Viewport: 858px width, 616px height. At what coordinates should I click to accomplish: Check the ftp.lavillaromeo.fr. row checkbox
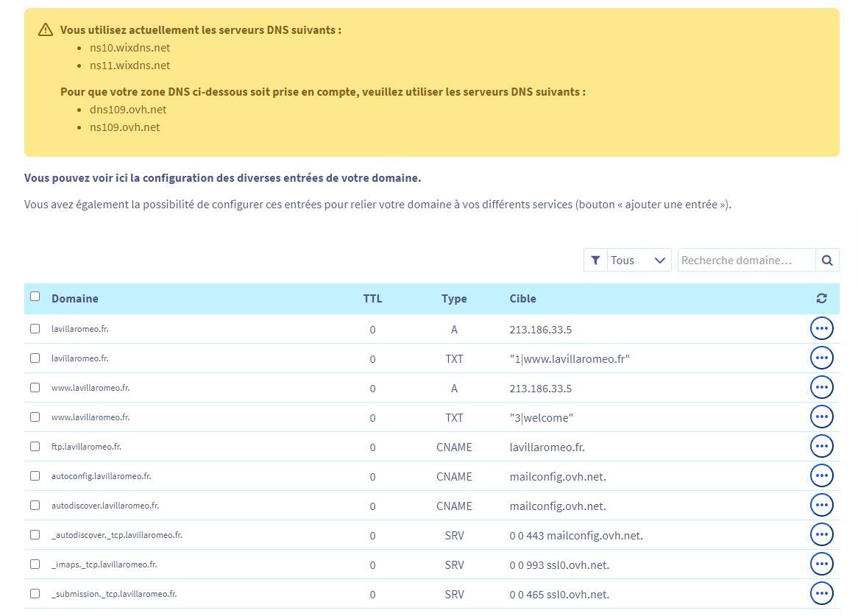tap(35, 447)
